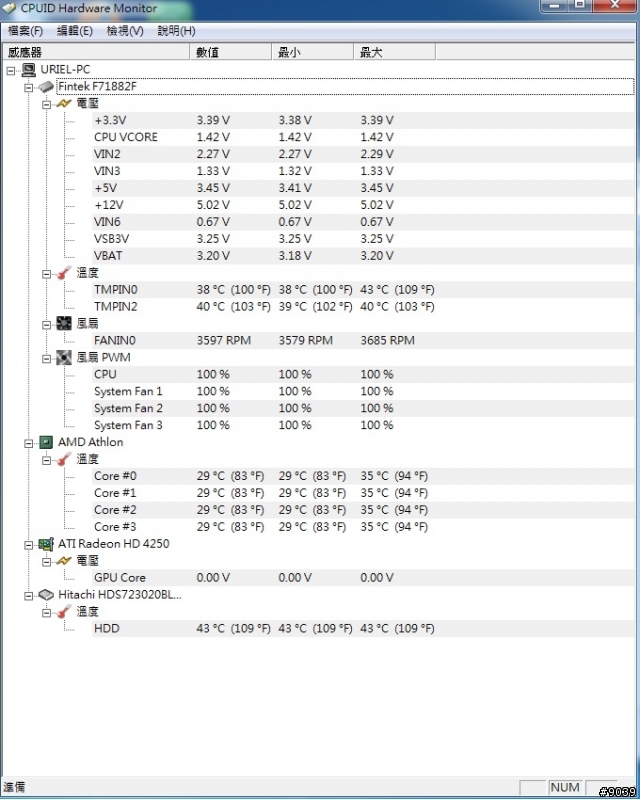Select the System Fan 1 row

tap(363, 391)
